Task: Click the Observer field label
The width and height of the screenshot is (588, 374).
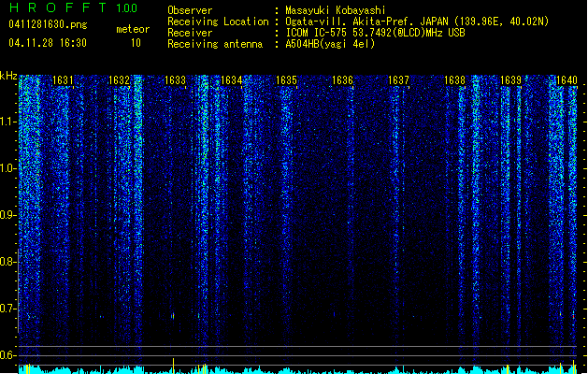Action: coord(190,10)
